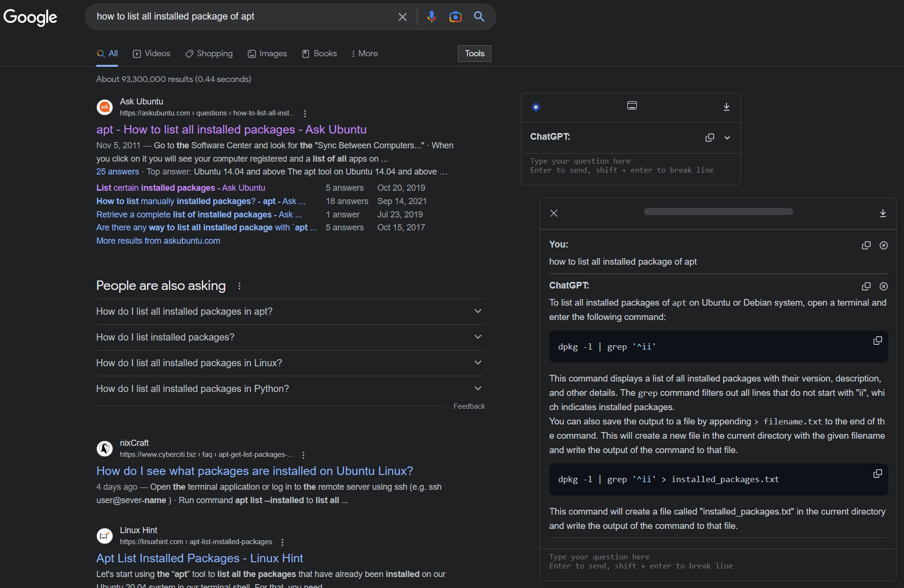Expand the installed packages in Linux question
The height and width of the screenshot is (588, 904).
(x=291, y=363)
